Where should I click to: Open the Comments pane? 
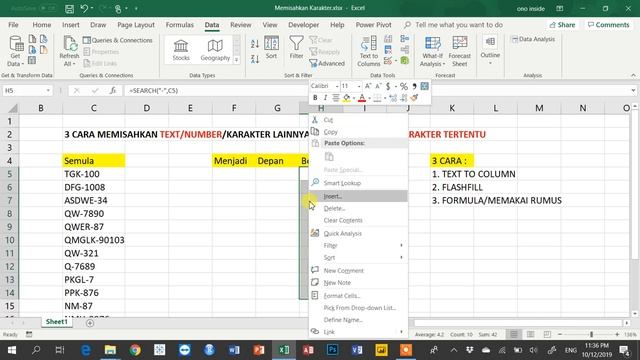coord(608,25)
